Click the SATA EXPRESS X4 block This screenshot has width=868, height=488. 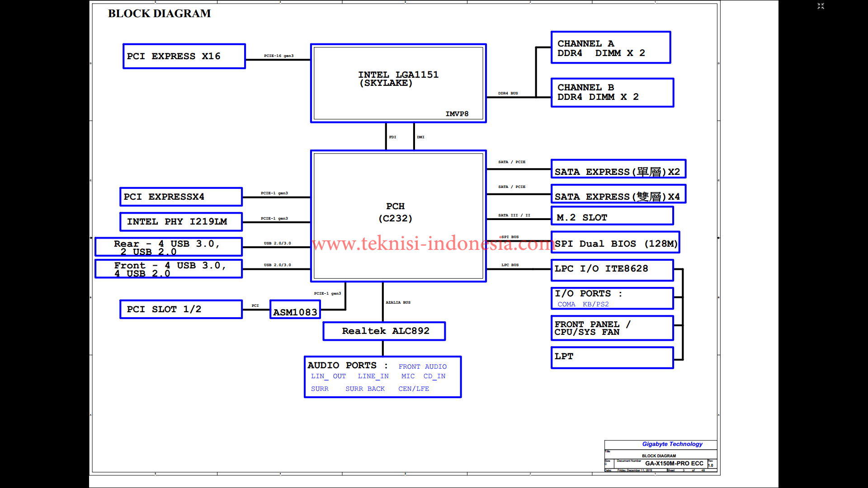point(618,195)
